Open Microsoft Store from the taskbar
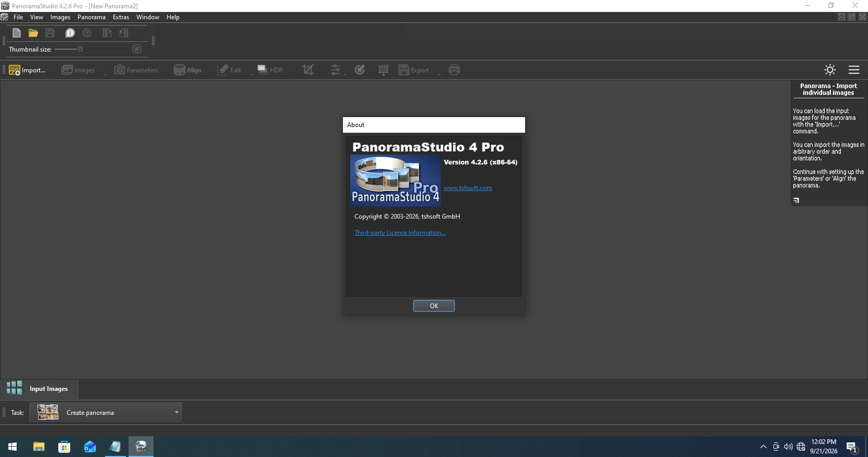The height and width of the screenshot is (457, 868). (64, 447)
